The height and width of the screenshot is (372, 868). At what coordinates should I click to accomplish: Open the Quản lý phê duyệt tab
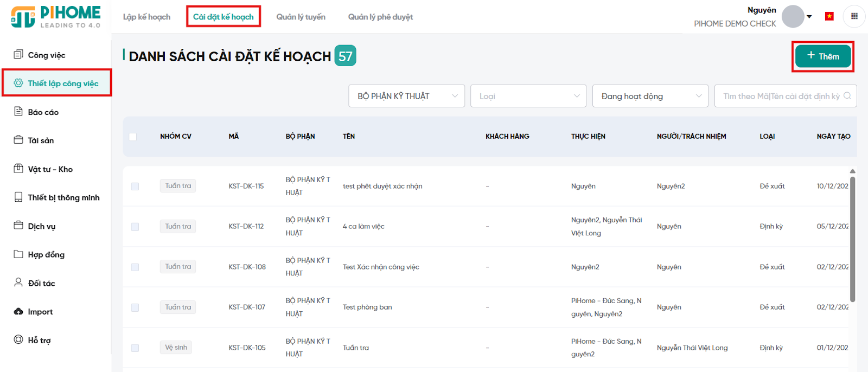380,17
